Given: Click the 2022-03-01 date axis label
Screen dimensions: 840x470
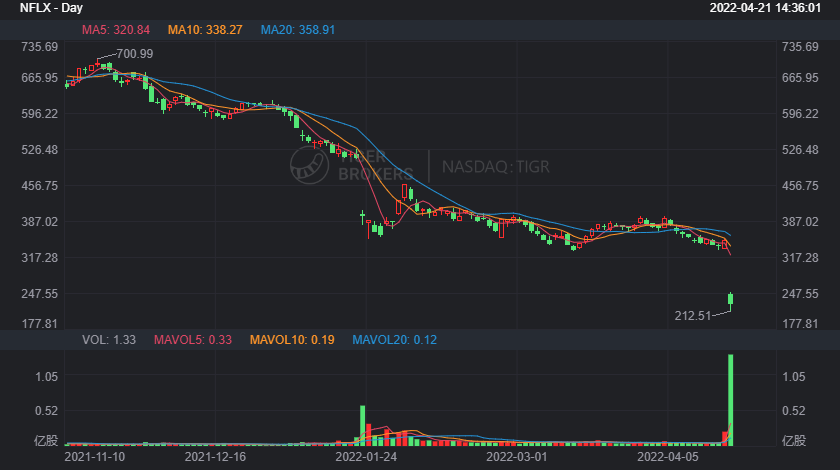Looking at the screenshot, I should click(517, 457).
